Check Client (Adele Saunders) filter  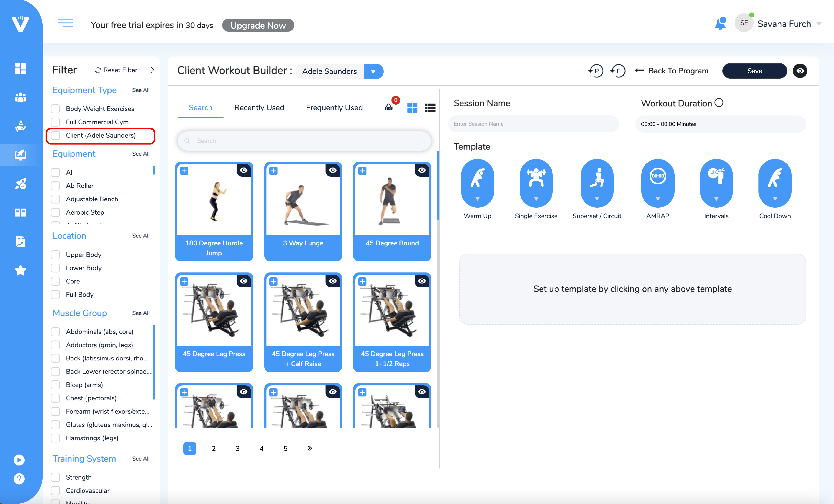pos(55,135)
